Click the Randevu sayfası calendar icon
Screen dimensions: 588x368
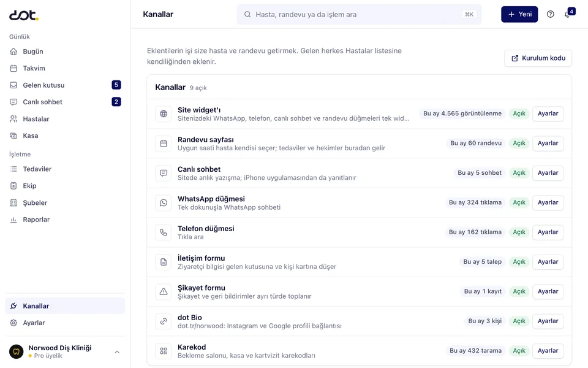pyautogui.click(x=164, y=144)
